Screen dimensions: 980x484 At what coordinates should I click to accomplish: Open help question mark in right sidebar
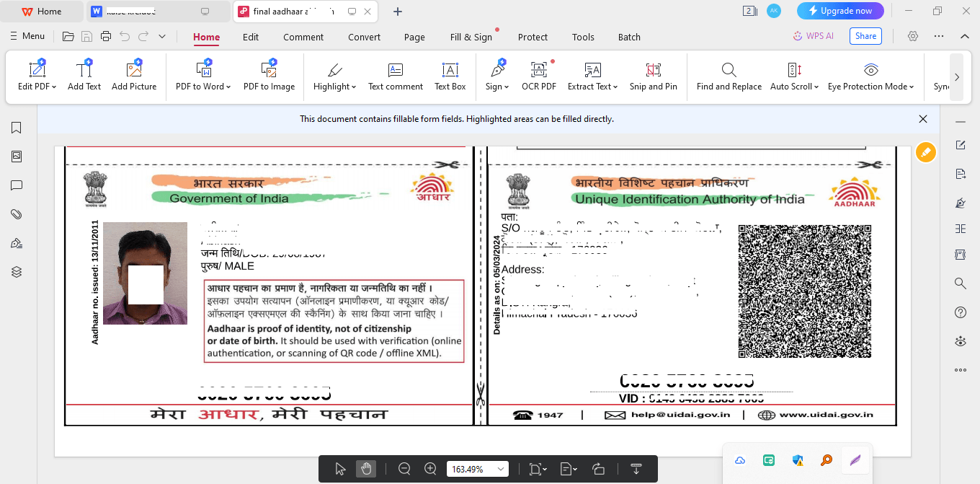[x=960, y=312]
